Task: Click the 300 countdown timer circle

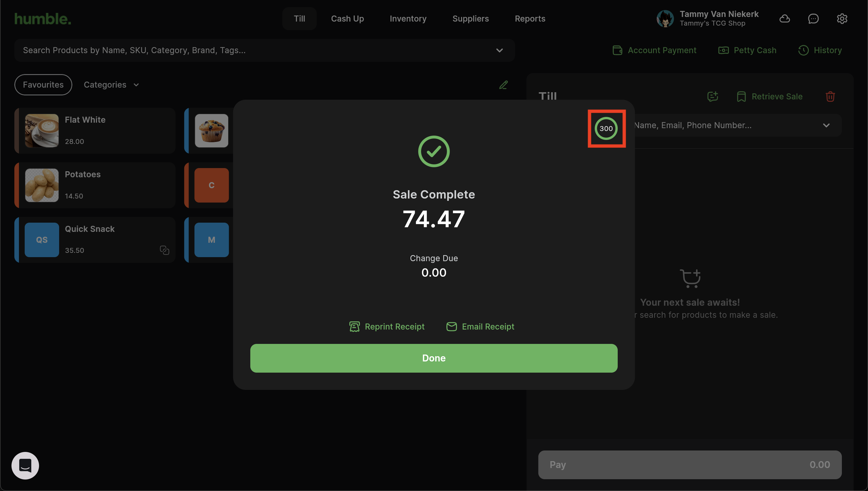Action: tap(606, 128)
